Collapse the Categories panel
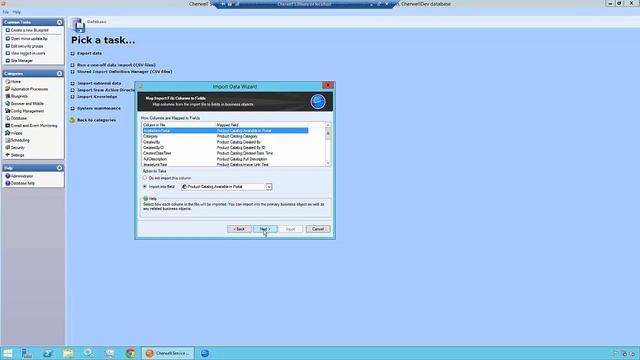Screen dimensions: 640x360 [x=60, y=73]
